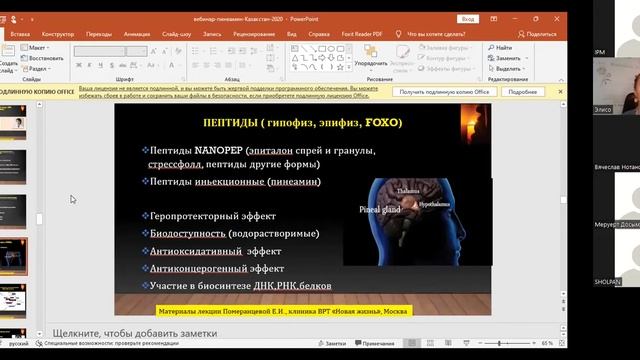Click the accessibility checker status icon

click(x=39, y=343)
